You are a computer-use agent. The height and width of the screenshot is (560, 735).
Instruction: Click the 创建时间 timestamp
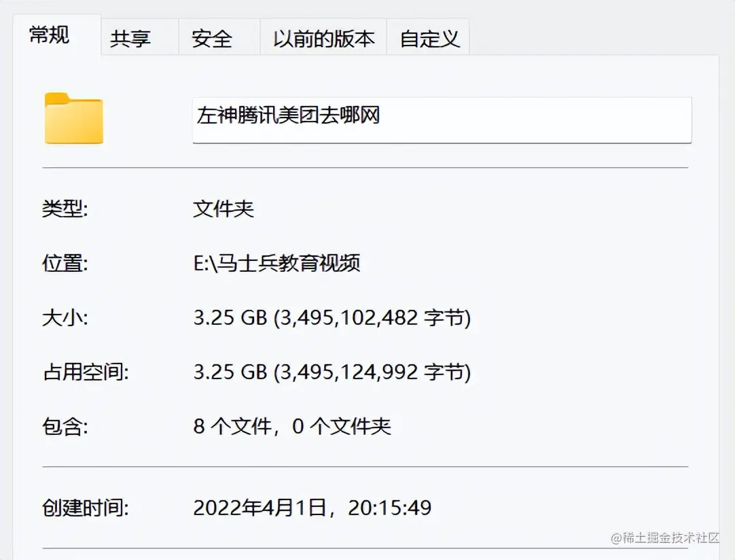(311, 508)
